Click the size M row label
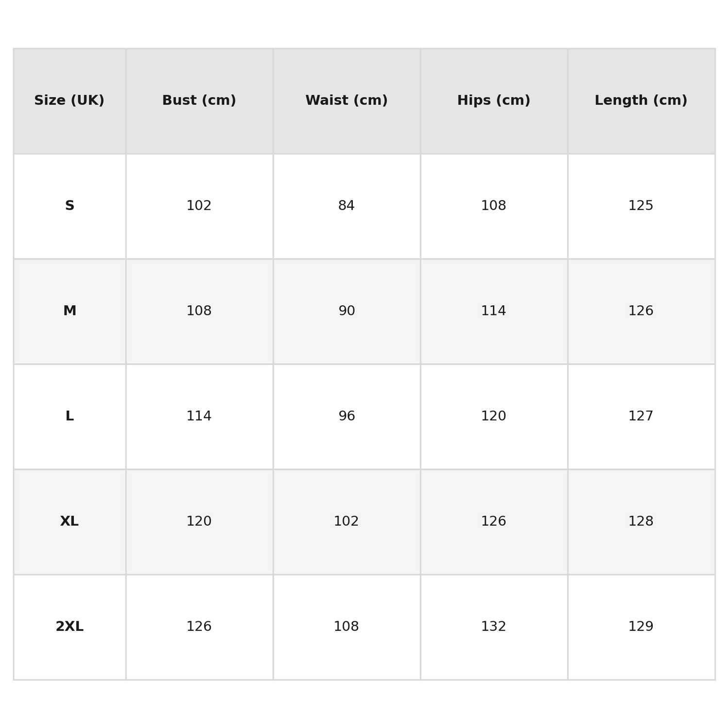 69,311
